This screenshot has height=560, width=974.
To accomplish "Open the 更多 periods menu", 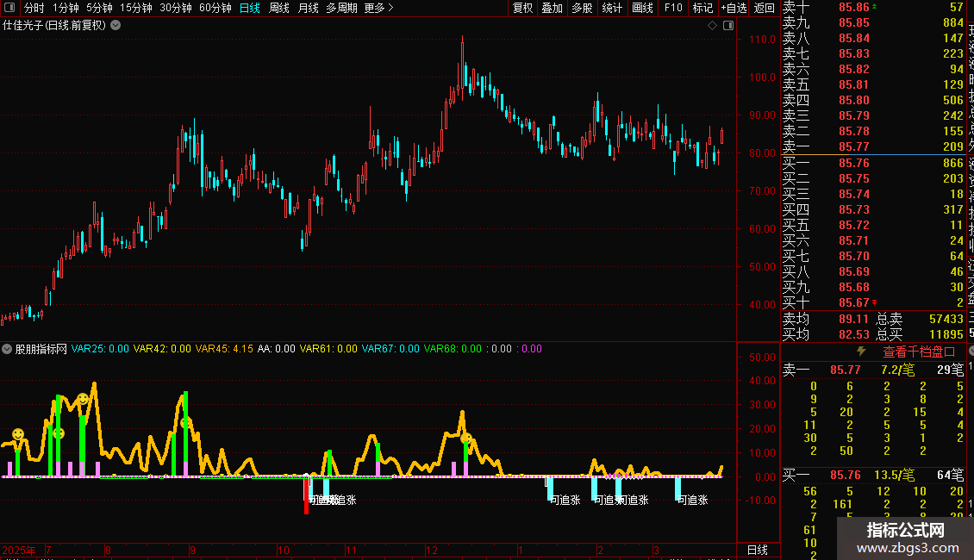I will tap(379, 8).
